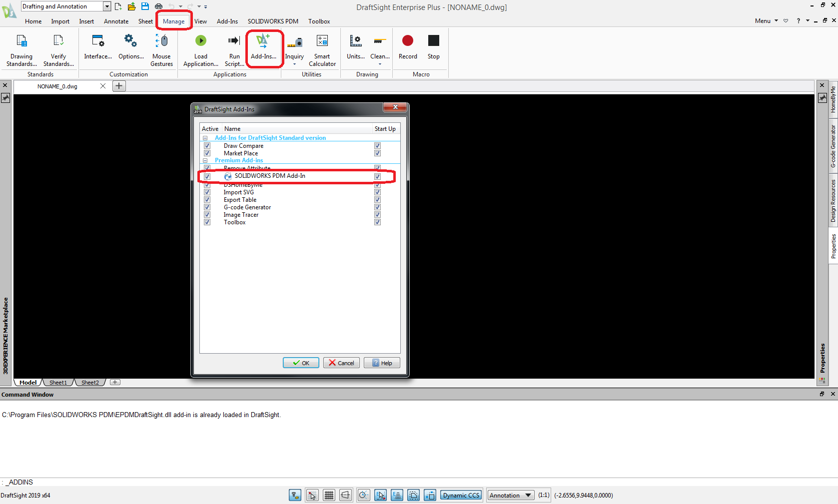Switch to the Sheet1 tab
Image resolution: width=838 pixels, height=504 pixels.
coord(58,383)
